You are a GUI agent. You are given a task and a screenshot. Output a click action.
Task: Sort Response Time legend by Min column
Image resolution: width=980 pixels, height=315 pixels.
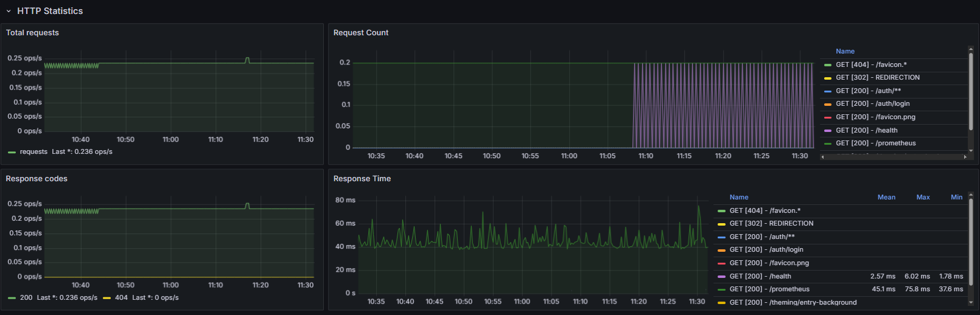pyautogui.click(x=956, y=197)
